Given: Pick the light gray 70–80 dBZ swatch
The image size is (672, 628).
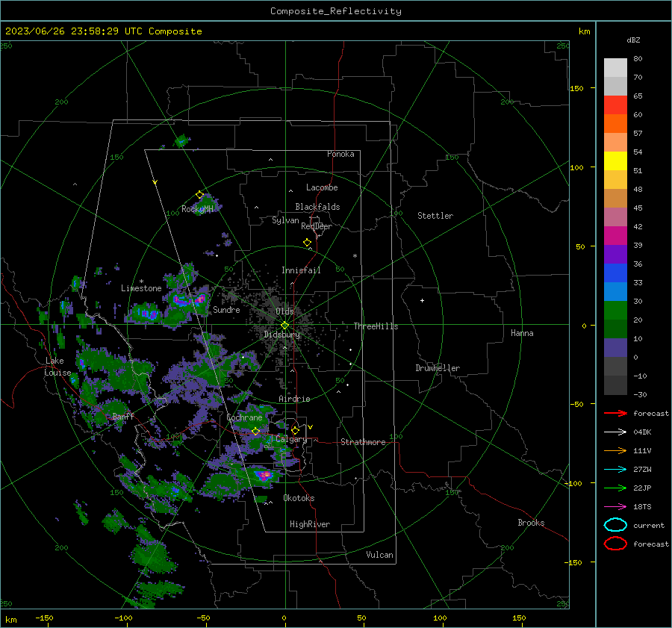Looking at the screenshot, I should point(615,67).
